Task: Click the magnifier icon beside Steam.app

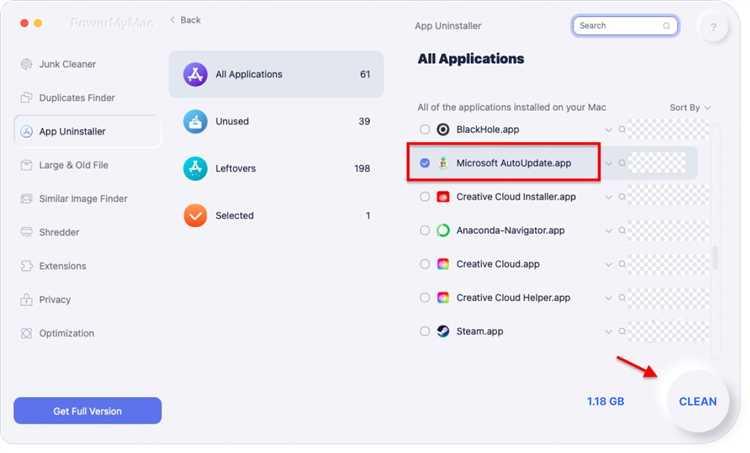Action: click(x=622, y=331)
